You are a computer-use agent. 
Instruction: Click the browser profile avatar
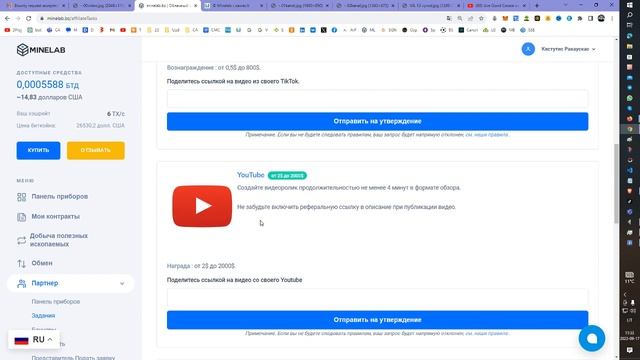pos(601,18)
